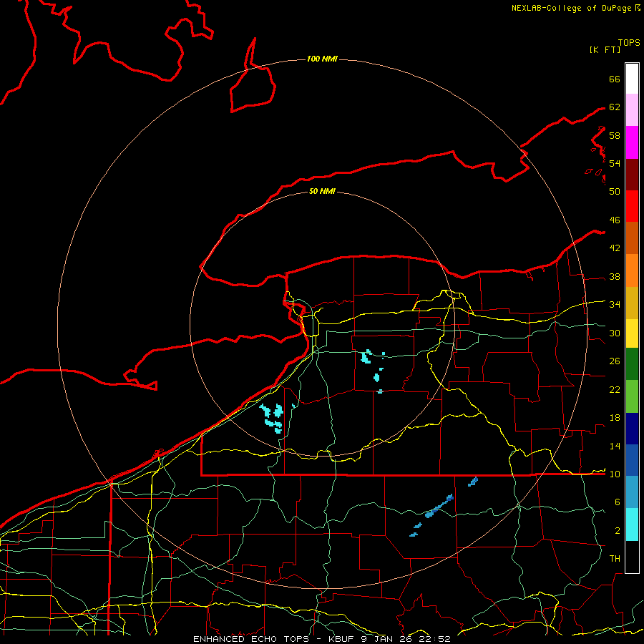Click the bright red legend swatch
Viewport: 644px width, 644px height.
click(632, 206)
